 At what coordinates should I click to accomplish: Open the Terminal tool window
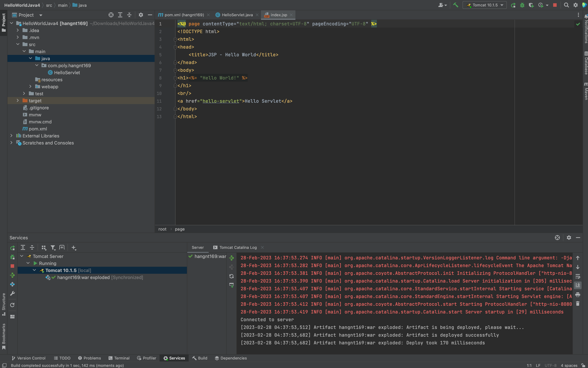pyautogui.click(x=119, y=358)
